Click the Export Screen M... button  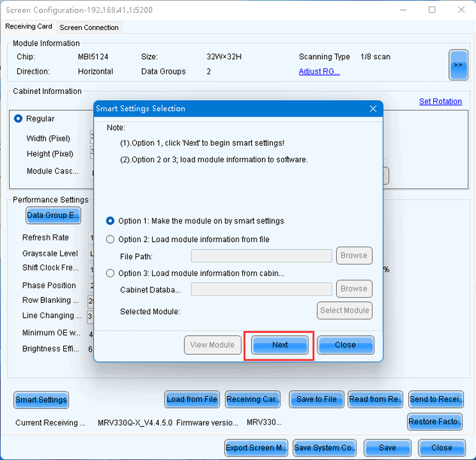pyautogui.click(x=256, y=448)
